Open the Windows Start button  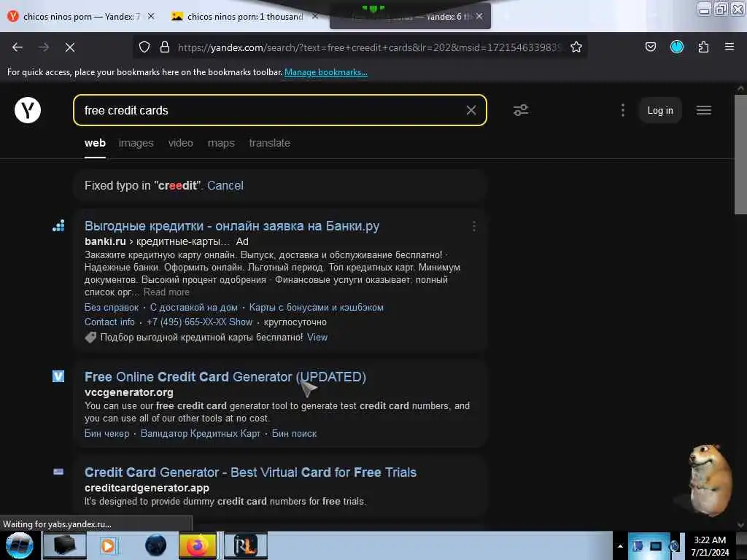coord(20,545)
